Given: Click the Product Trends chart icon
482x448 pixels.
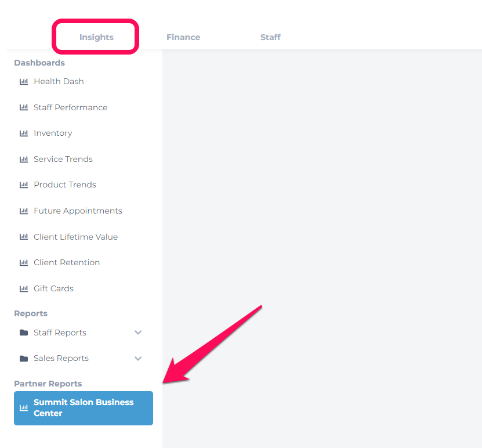Looking at the screenshot, I should click(x=24, y=185).
